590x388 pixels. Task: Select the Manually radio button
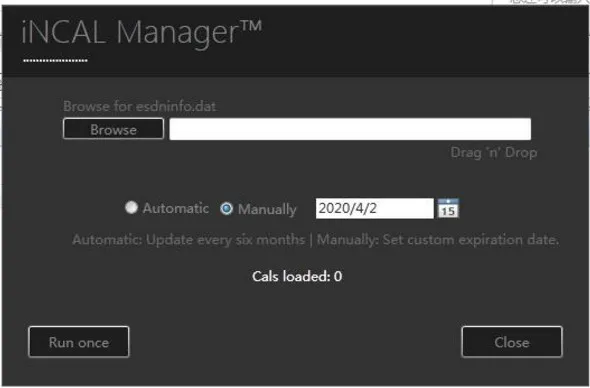(x=227, y=208)
